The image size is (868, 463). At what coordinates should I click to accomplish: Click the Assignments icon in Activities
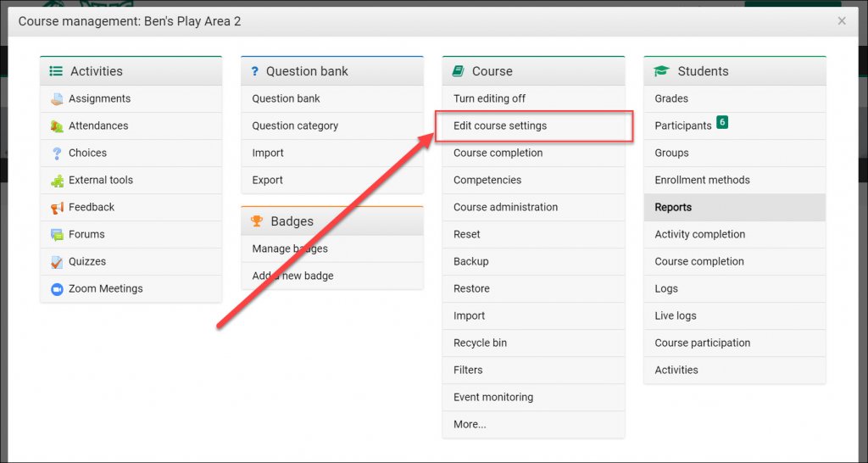tap(57, 99)
